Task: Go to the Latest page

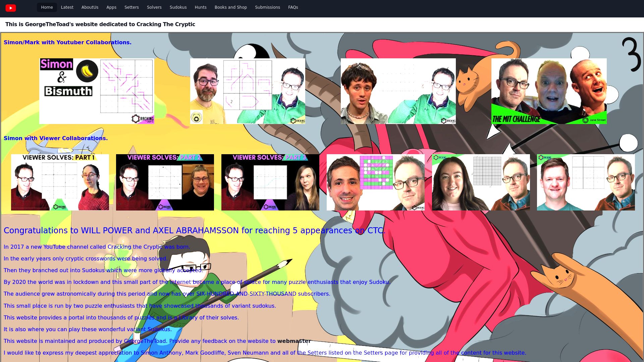Action: (x=67, y=7)
